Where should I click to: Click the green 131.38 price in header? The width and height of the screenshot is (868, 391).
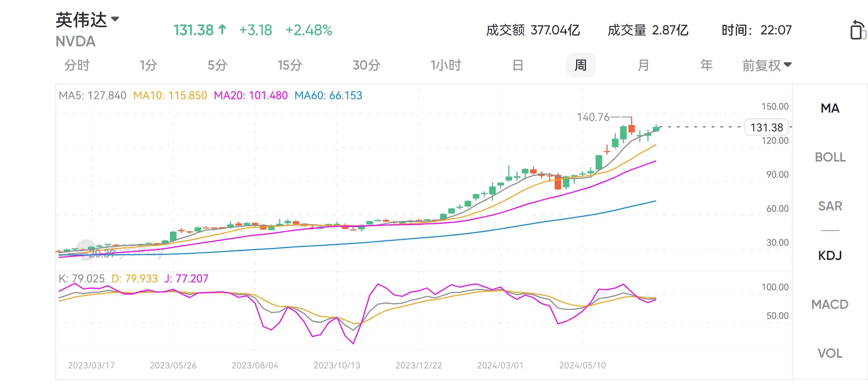point(193,30)
